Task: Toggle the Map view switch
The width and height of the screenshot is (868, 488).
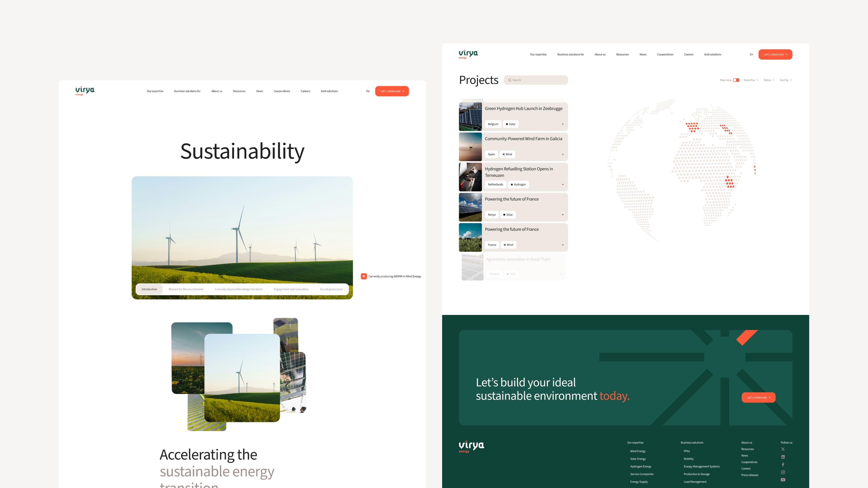Action: [736, 80]
